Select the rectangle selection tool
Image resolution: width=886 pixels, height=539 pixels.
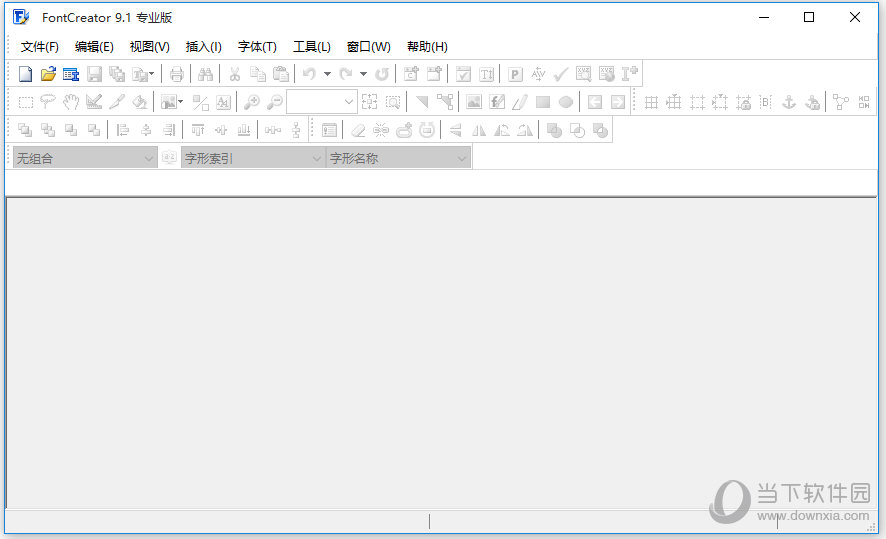[25, 102]
